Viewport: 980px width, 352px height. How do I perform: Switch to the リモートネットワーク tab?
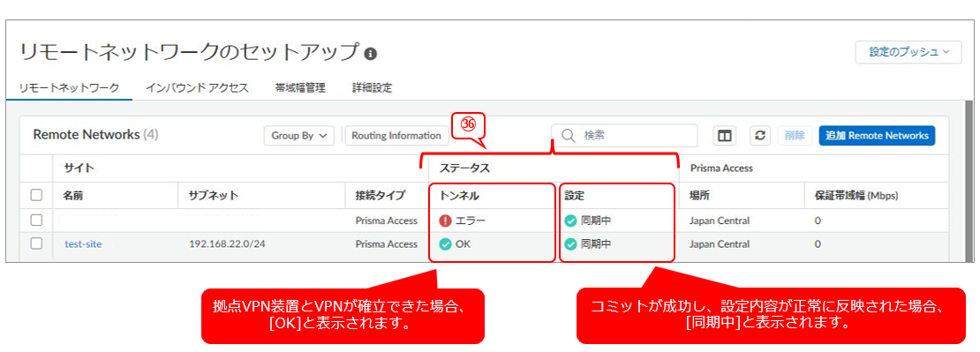pos(69,88)
